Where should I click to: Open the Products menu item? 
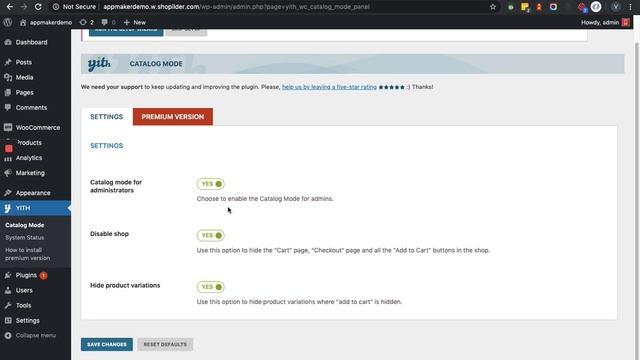(x=29, y=143)
